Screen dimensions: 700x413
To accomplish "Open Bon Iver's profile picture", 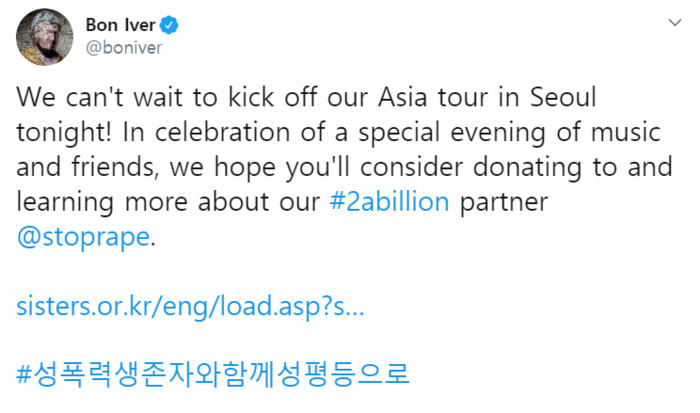I will (x=45, y=37).
